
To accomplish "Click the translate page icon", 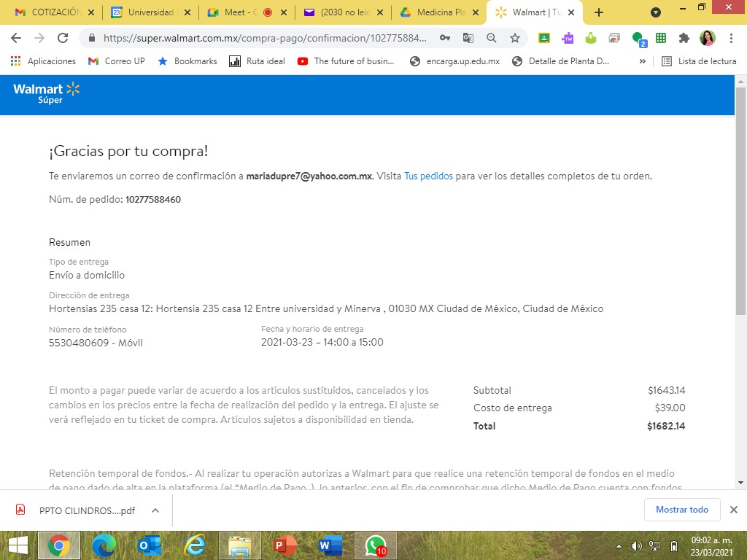I will click(468, 38).
